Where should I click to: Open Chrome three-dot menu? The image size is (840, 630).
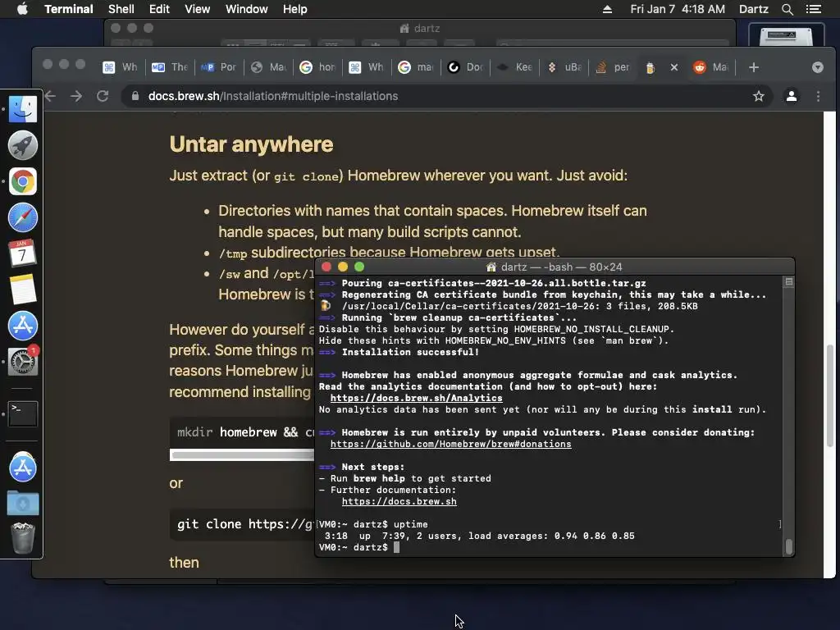pyautogui.click(x=818, y=96)
